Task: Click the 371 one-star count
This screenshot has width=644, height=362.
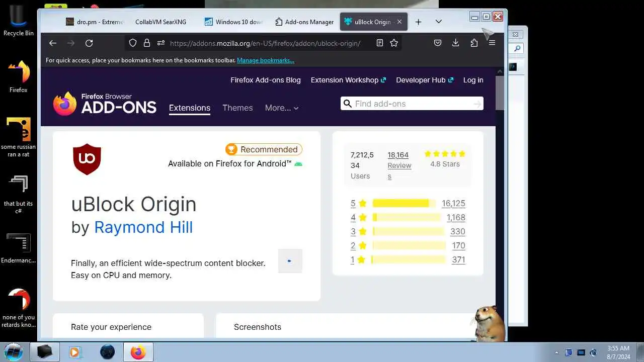Action: (458, 259)
